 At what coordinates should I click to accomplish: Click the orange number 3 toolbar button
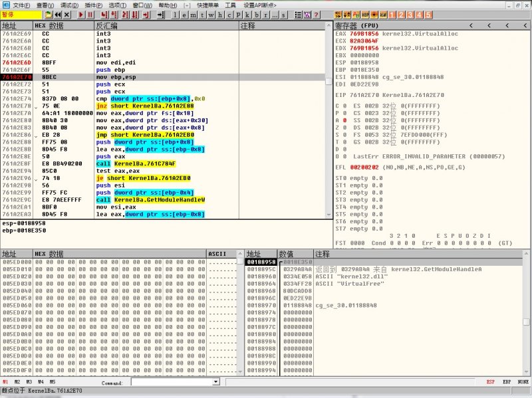click(x=410, y=15)
